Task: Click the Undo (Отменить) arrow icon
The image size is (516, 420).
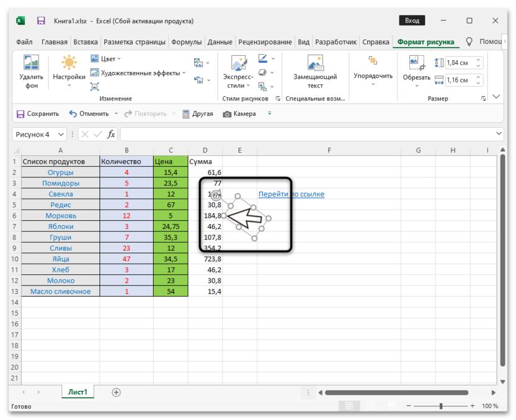Action: pos(73,114)
